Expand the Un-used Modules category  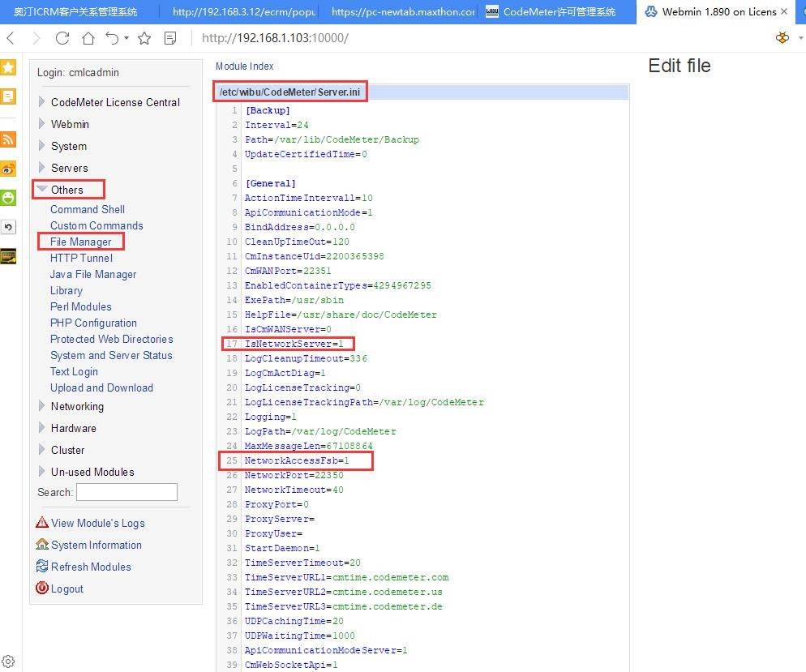(x=41, y=471)
